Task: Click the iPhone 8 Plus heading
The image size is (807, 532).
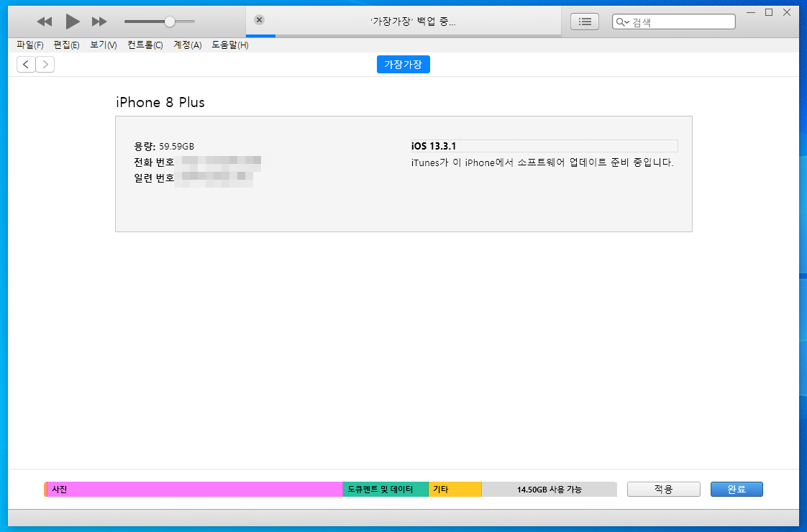Action: click(160, 102)
